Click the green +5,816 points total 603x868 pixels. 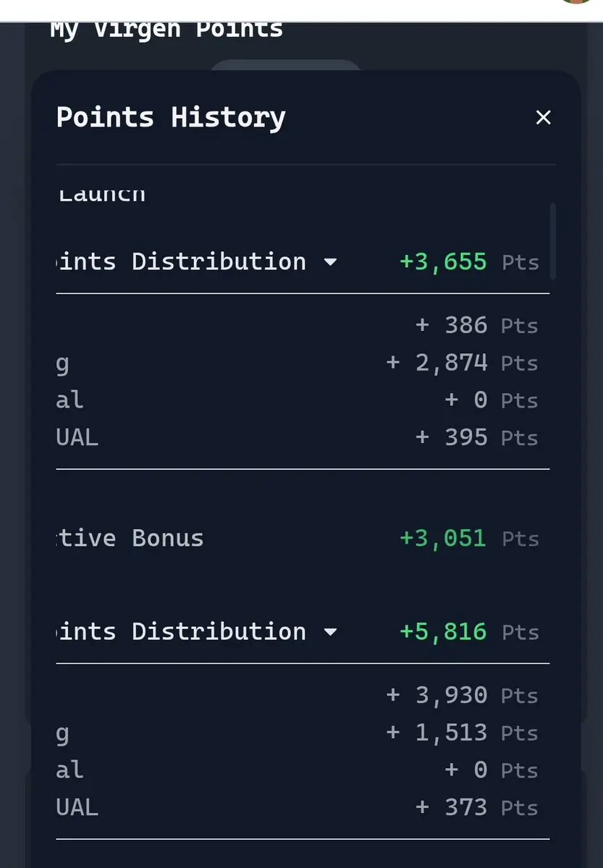443,631
